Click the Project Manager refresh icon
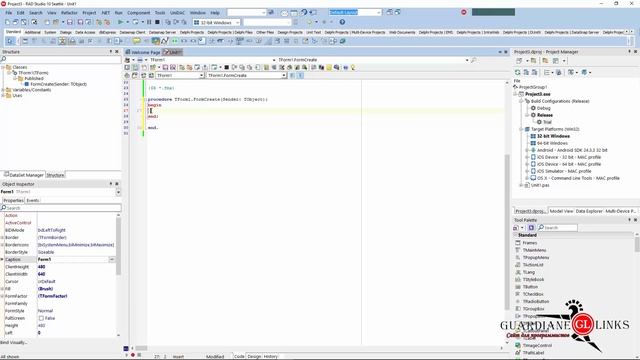This screenshot has height=360, width=640. tap(518, 72)
